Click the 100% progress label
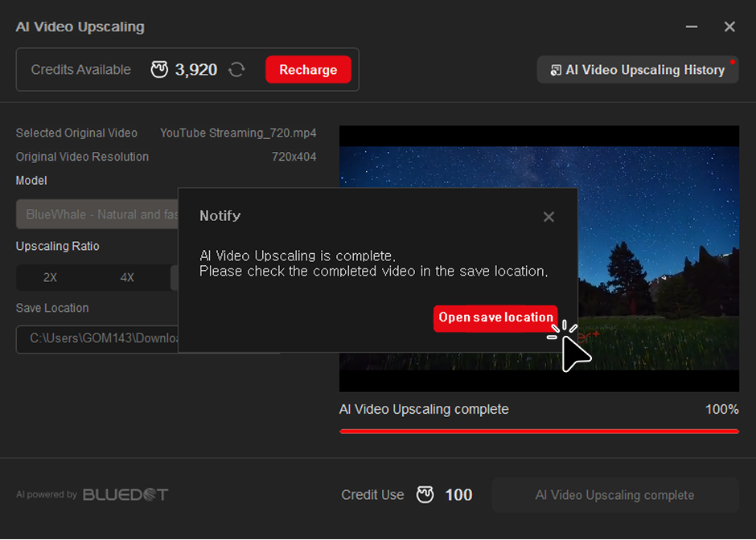756x540 pixels. (x=721, y=409)
